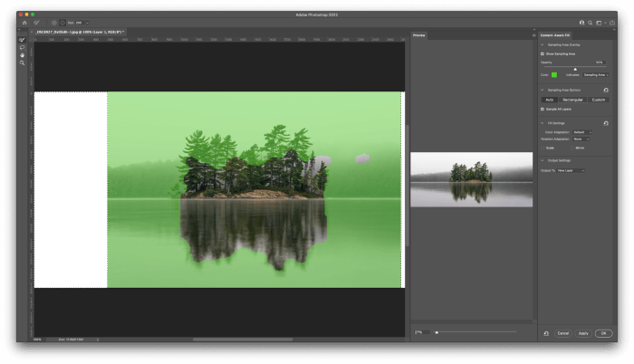Screen dimensions: 634x364
Task: Click the reset all settings icon beside Cancel
Action: [545, 333]
